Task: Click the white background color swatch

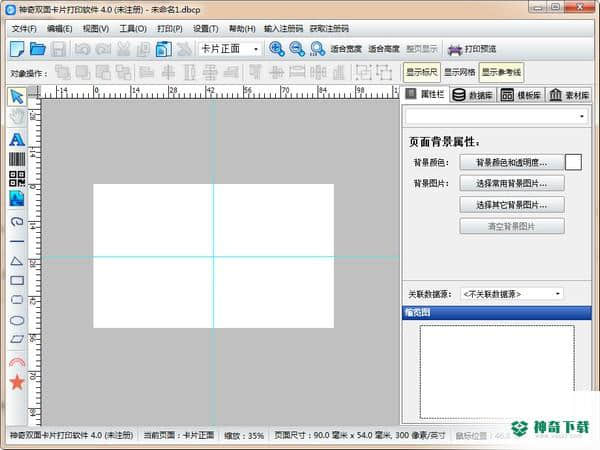Action: [x=573, y=162]
